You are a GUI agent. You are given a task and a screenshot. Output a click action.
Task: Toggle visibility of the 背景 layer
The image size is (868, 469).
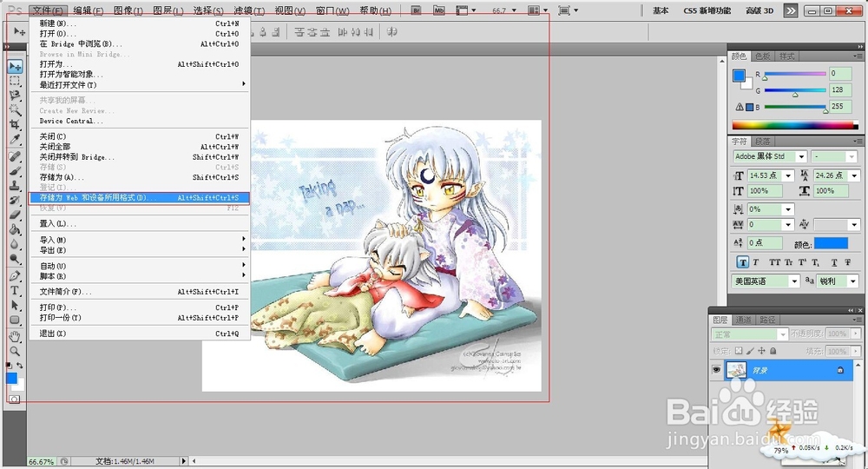coord(716,370)
